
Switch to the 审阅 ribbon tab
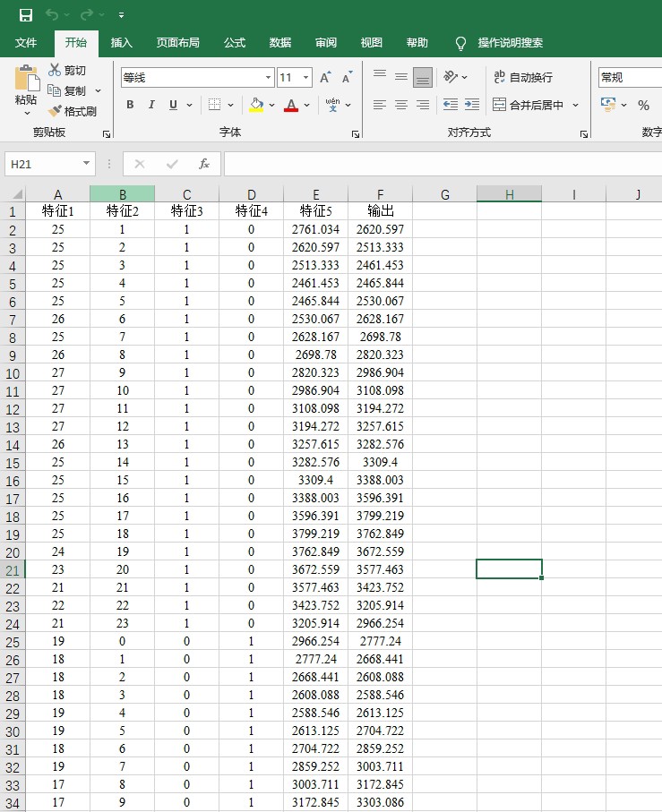point(325,42)
